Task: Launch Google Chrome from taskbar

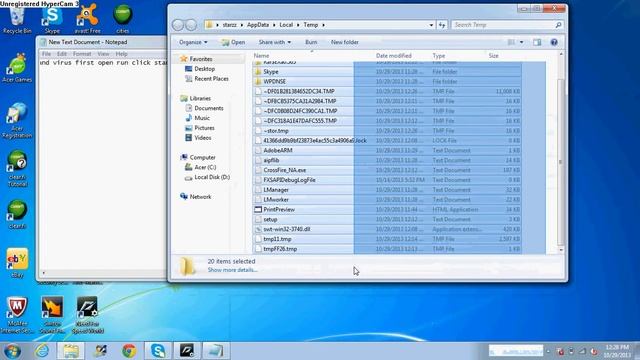Action: click(129, 351)
